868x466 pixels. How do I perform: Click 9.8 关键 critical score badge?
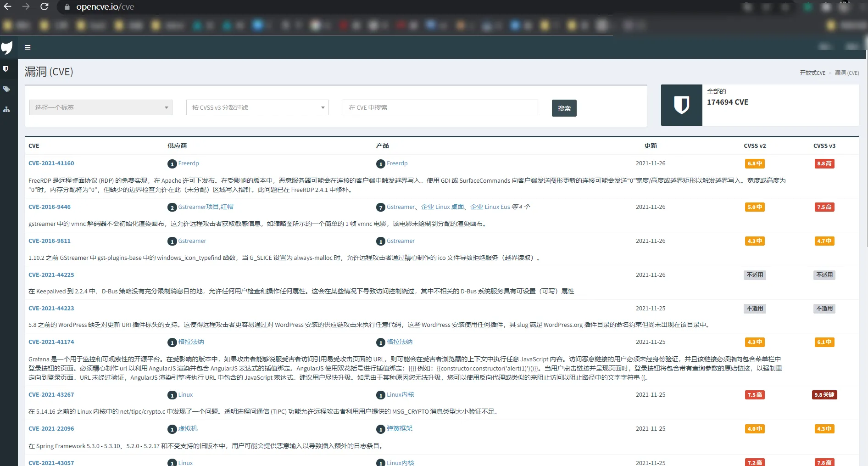click(824, 395)
